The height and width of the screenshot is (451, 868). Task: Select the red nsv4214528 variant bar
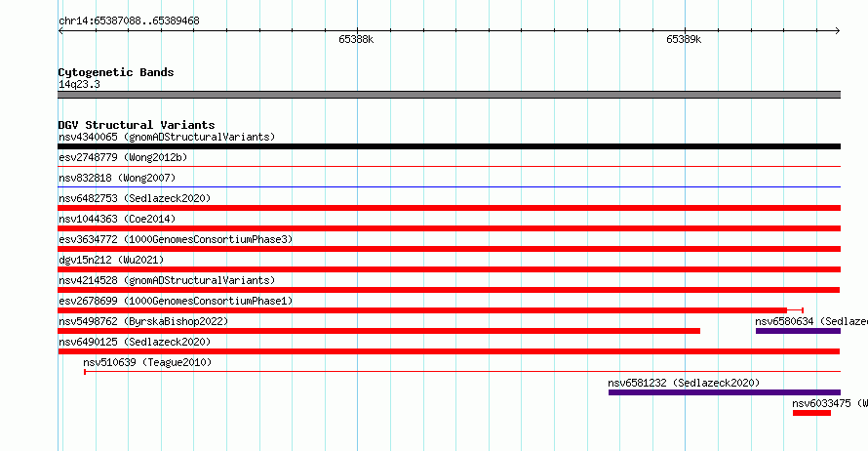(449, 290)
